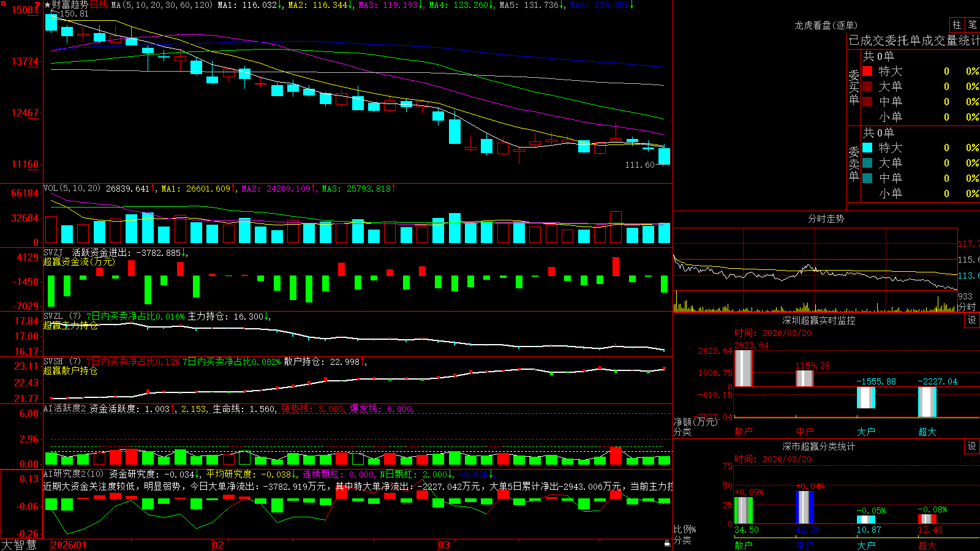Click the AI活跃度2 indicator label
This screenshot has height=551, width=980.
[65, 408]
